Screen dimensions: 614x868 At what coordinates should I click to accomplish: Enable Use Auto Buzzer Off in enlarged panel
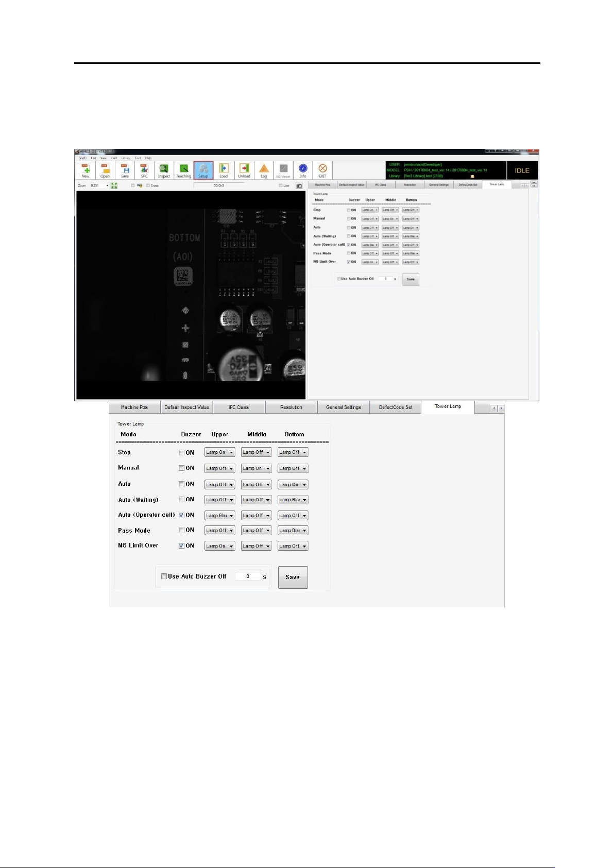pyautogui.click(x=164, y=576)
